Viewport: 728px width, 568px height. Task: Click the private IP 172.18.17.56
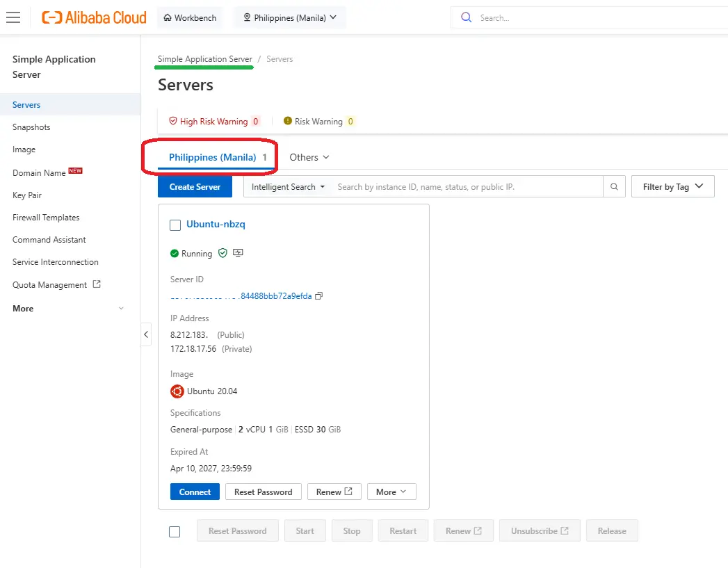tap(193, 348)
